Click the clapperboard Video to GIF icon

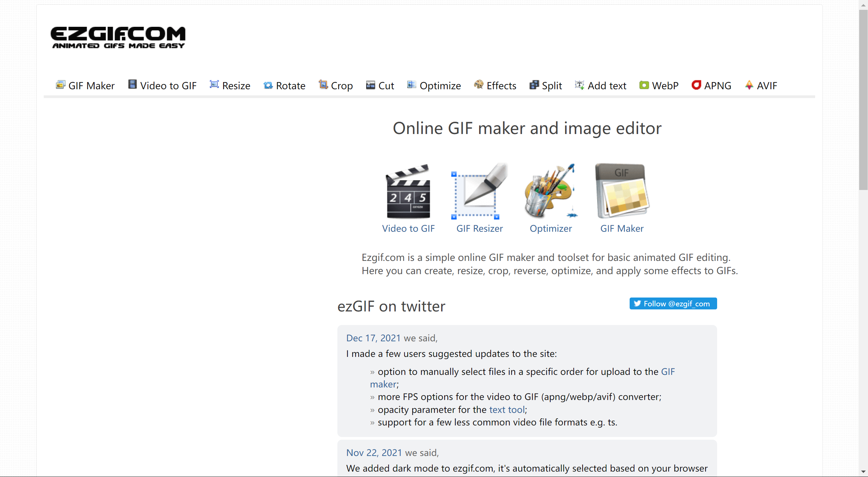click(408, 191)
